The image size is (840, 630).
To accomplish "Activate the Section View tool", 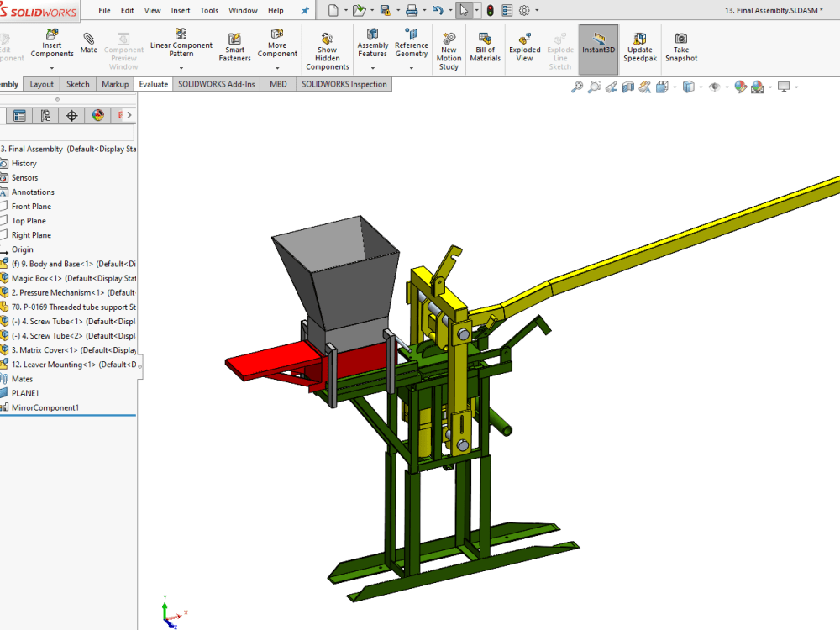I will coord(627,87).
